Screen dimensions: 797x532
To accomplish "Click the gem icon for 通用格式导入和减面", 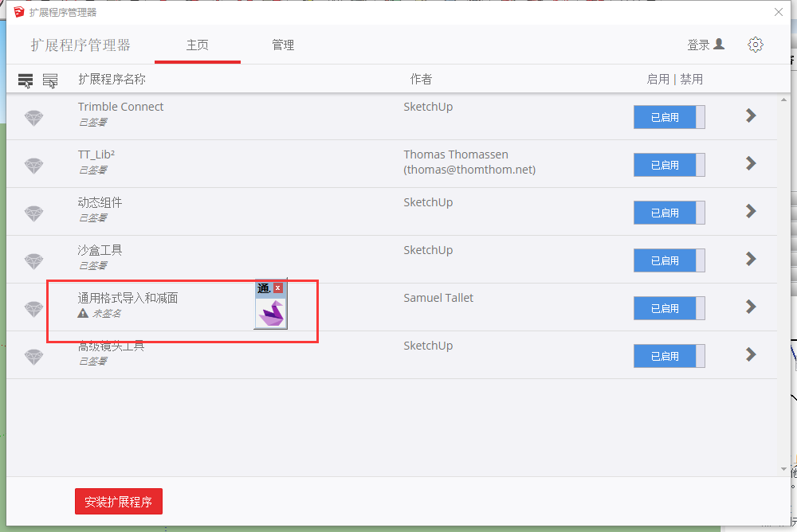I will (34, 309).
